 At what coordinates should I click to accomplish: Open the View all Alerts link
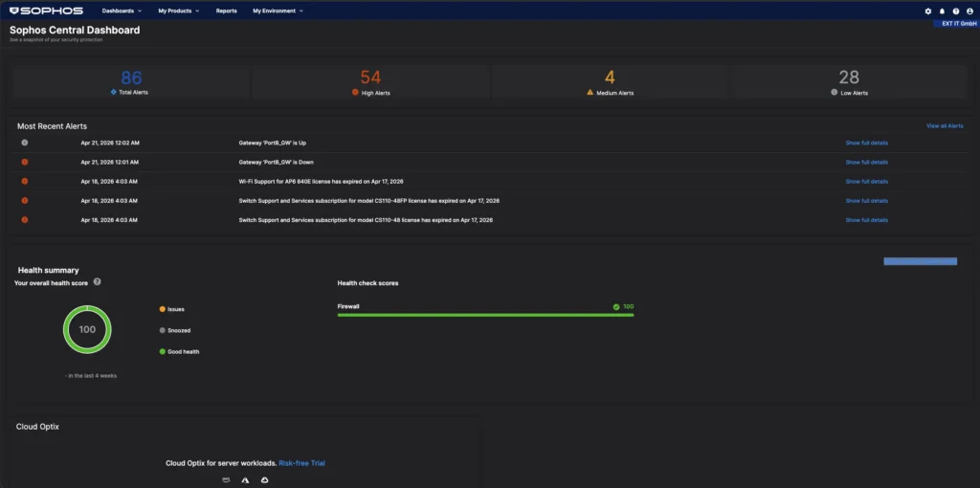pyautogui.click(x=945, y=126)
